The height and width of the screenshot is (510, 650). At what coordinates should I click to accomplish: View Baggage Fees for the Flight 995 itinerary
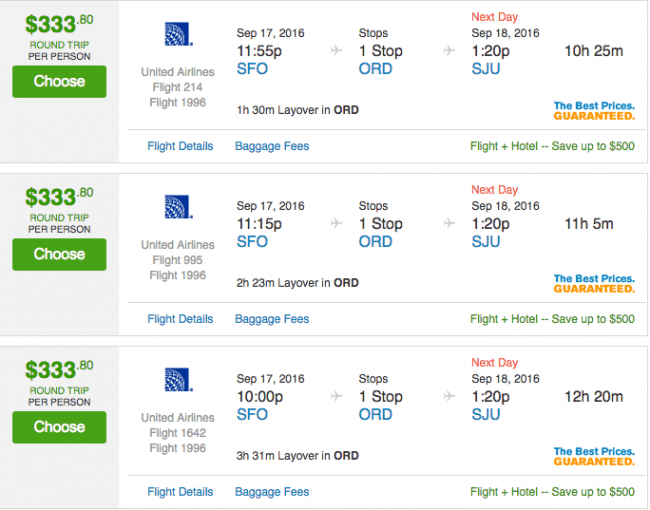point(272,319)
